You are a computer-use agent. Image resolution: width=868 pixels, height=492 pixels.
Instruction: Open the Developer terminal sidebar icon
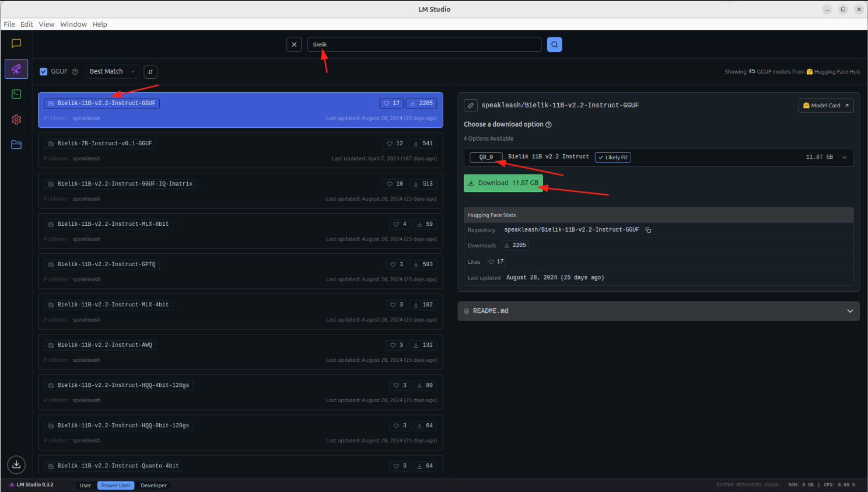point(16,94)
